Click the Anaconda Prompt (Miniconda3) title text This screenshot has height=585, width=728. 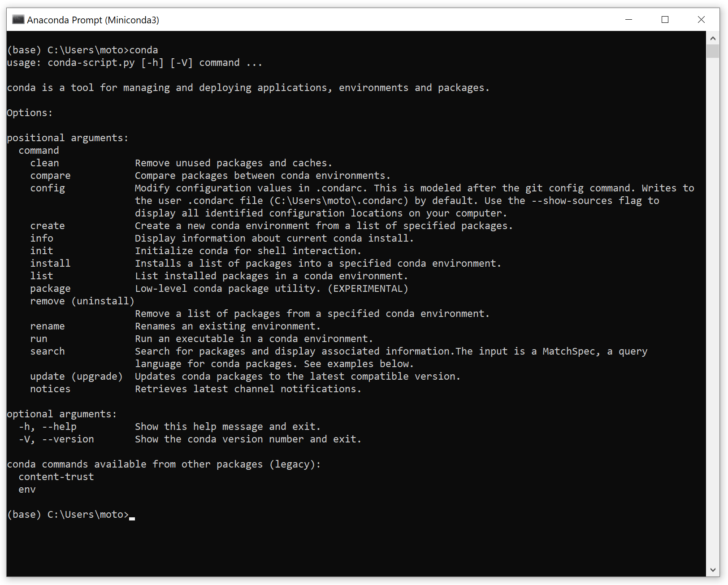[93, 20]
